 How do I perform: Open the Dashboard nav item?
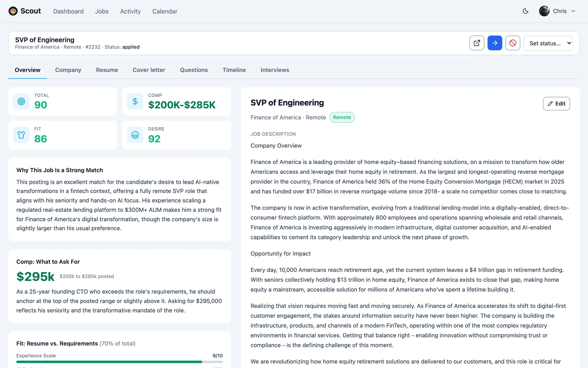point(68,11)
